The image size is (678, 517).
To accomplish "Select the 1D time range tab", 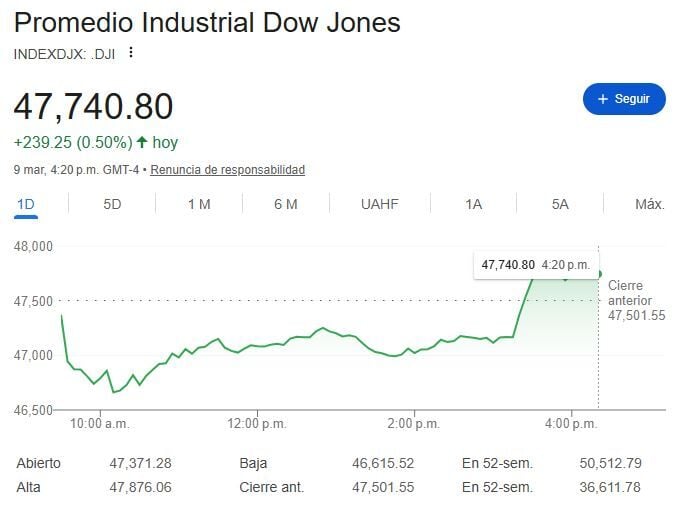I will tap(26, 204).
